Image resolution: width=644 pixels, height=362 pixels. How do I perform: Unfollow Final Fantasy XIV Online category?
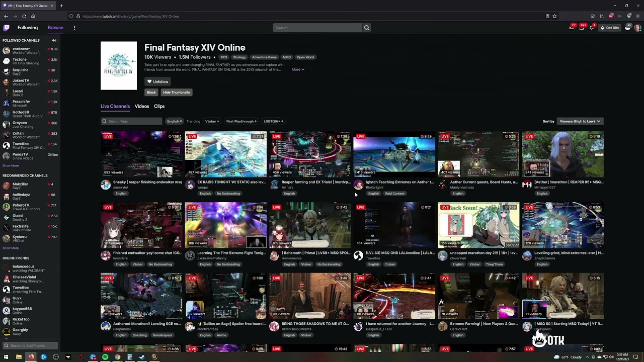click(157, 81)
